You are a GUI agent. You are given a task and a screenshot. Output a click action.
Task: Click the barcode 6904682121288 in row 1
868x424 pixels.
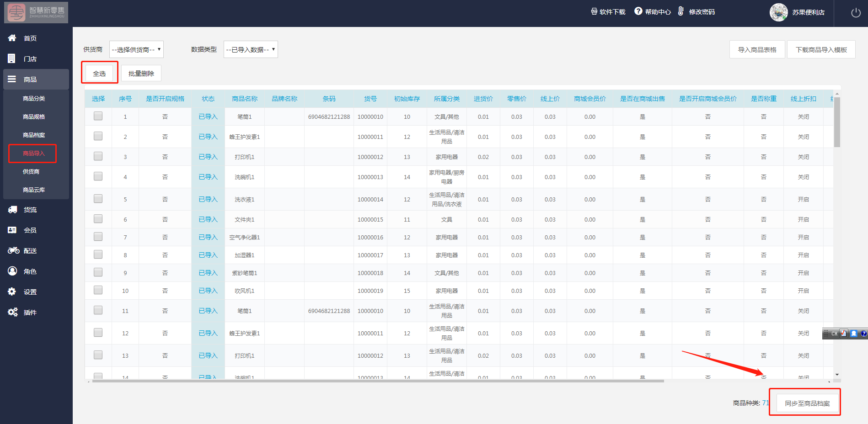click(x=329, y=117)
